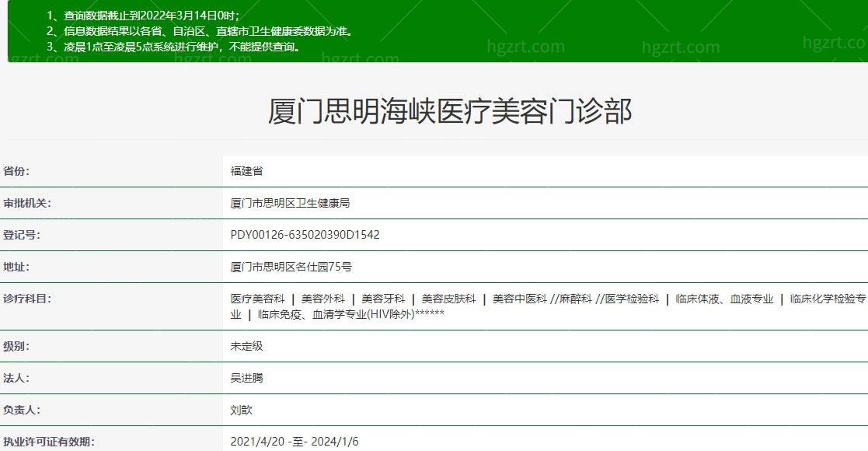Image resolution: width=868 pixels, height=451 pixels.
Task: Select the 审批机关 label
Action: [26, 203]
